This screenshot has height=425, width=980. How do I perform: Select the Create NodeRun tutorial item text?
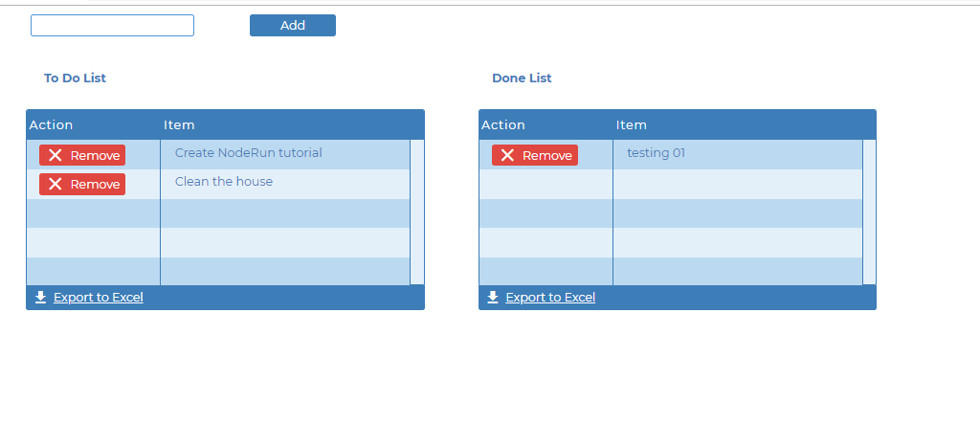pyautogui.click(x=248, y=152)
